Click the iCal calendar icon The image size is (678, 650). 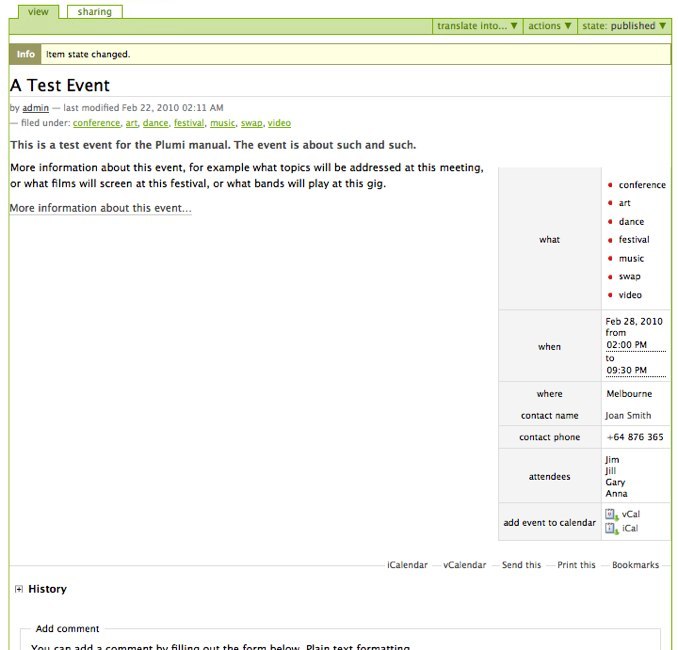[611, 528]
